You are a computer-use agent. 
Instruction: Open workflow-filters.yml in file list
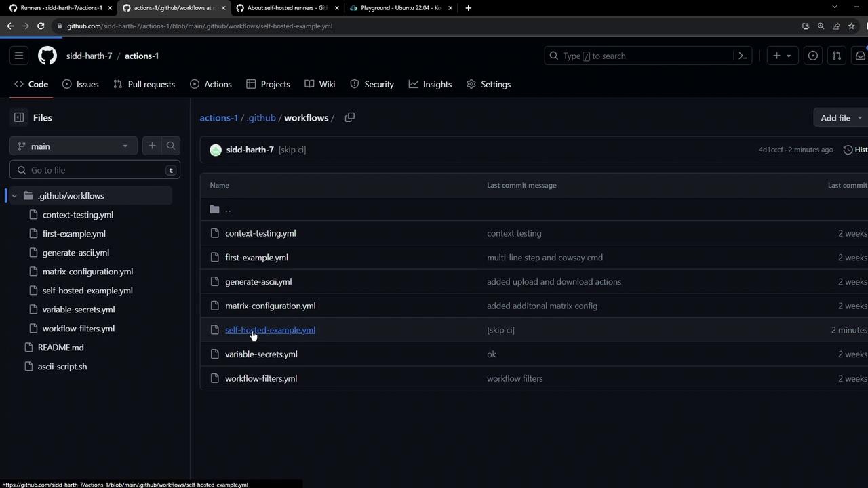click(x=261, y=378)
